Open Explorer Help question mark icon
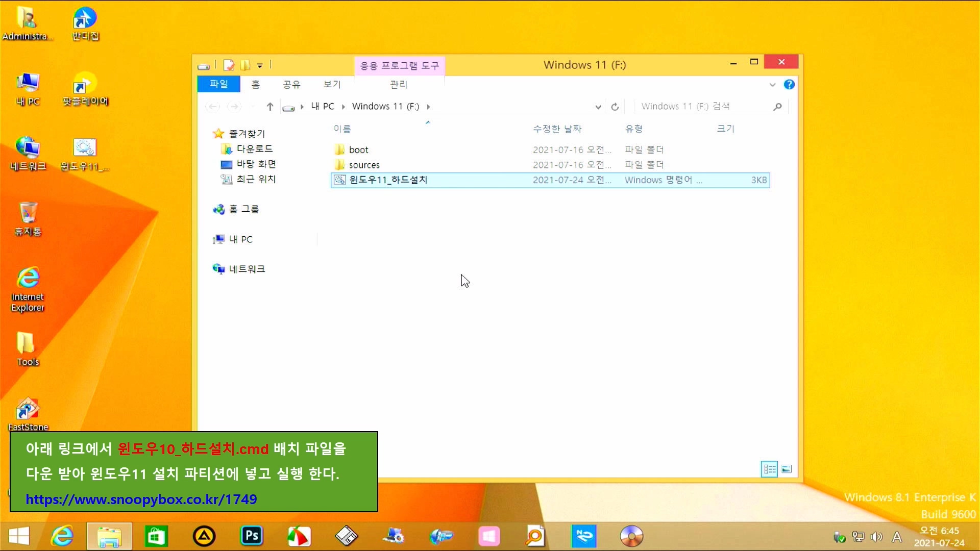 point(789,85)
